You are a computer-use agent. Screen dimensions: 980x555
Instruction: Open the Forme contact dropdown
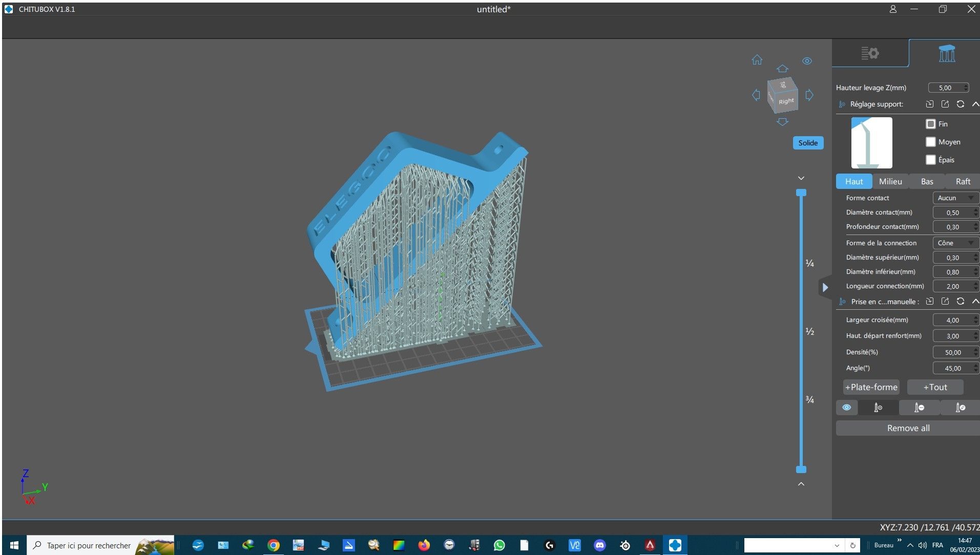click(955, 198)
